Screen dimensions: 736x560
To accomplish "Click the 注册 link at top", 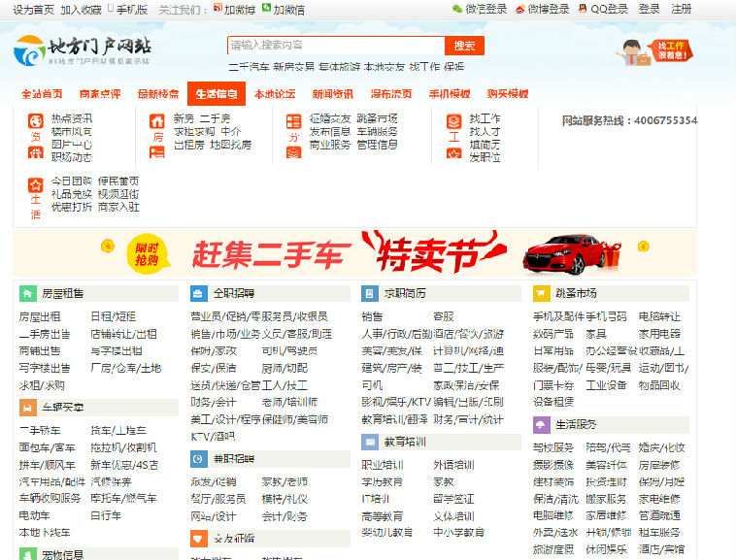I will [x=682, y=9].
